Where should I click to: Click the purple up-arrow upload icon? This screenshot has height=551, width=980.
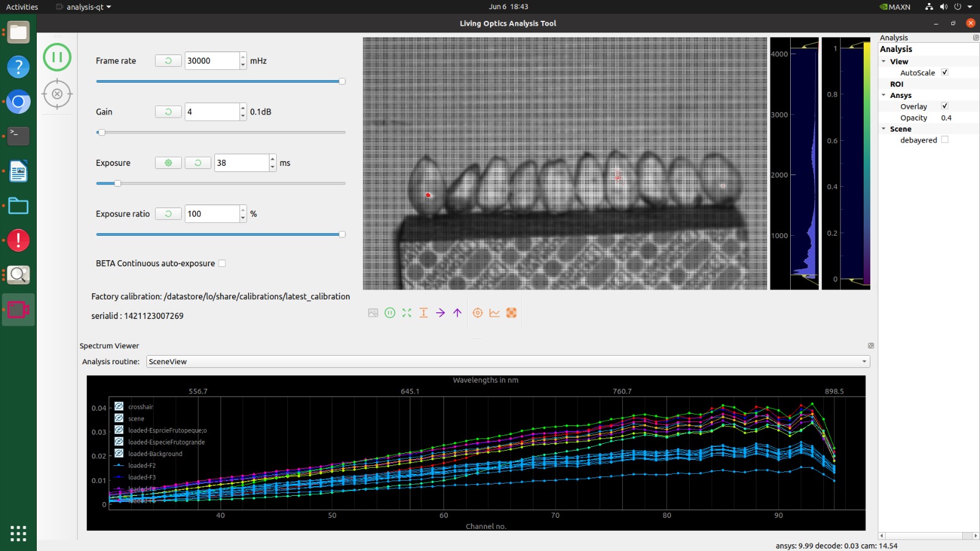click(x=457, y=313)
